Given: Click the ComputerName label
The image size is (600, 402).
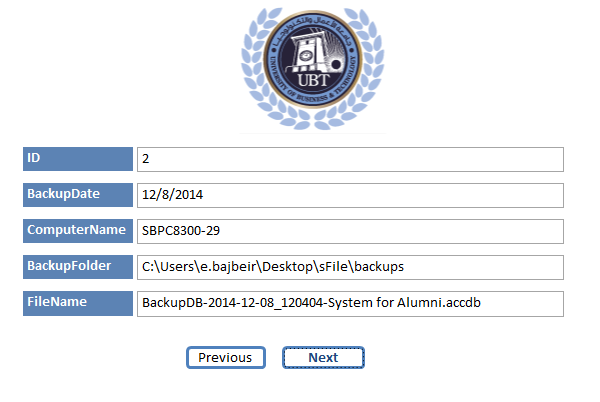Looking at the screenshot, I should click(x=78, y=231).
